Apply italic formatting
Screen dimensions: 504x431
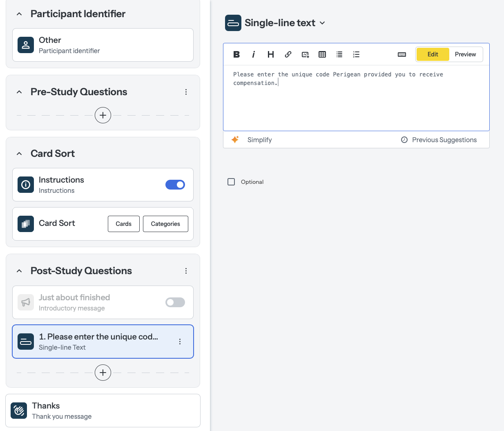tap(254, 54)
